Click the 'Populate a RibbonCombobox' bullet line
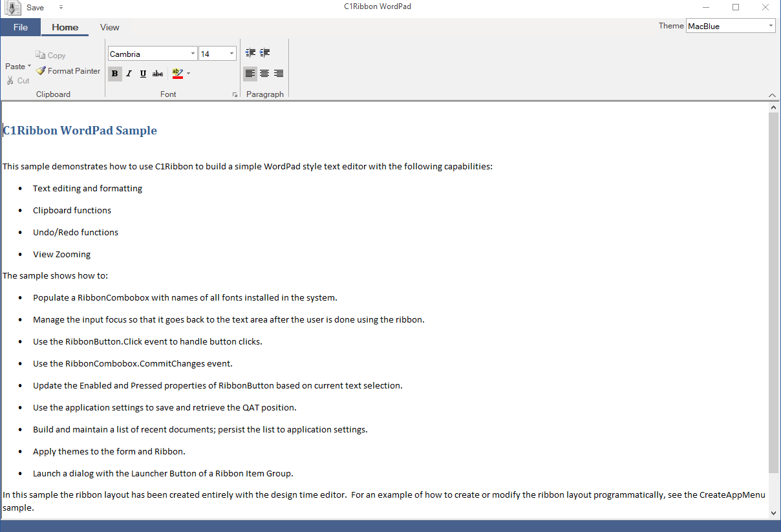 [185, 297]
